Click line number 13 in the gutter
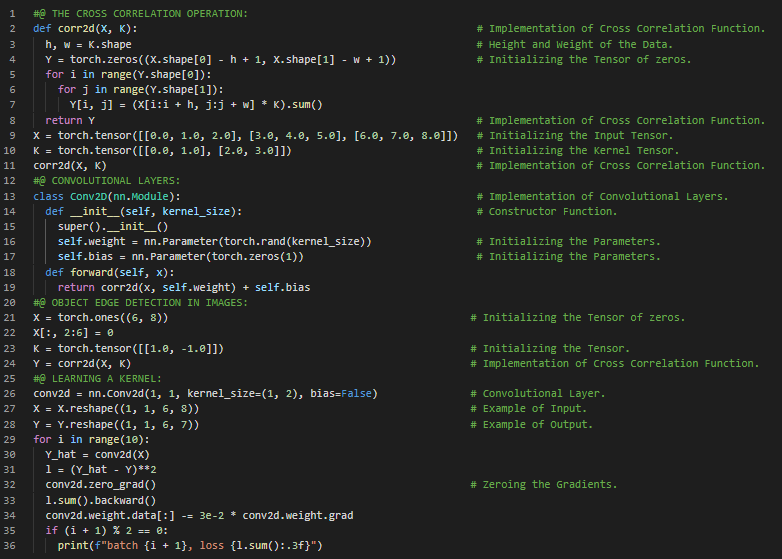Image resolution: width=782 pixels, height=559 pixels. click(13, 196)
